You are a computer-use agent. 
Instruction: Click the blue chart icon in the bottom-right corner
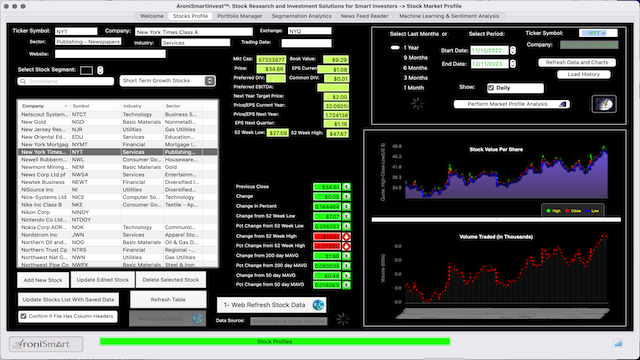click(618, 343)
